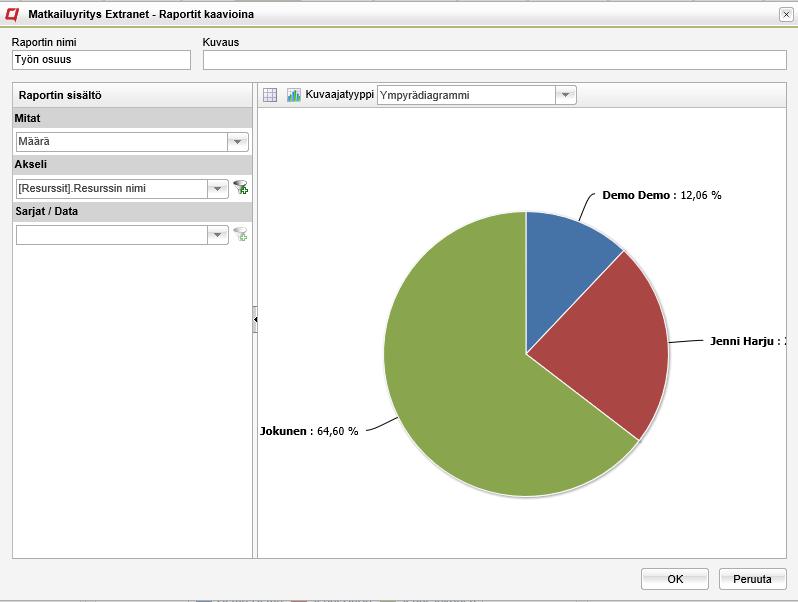Confirm with the OK button
The width and height of the screenshot is (798, 602).
(x=675, y=579)
